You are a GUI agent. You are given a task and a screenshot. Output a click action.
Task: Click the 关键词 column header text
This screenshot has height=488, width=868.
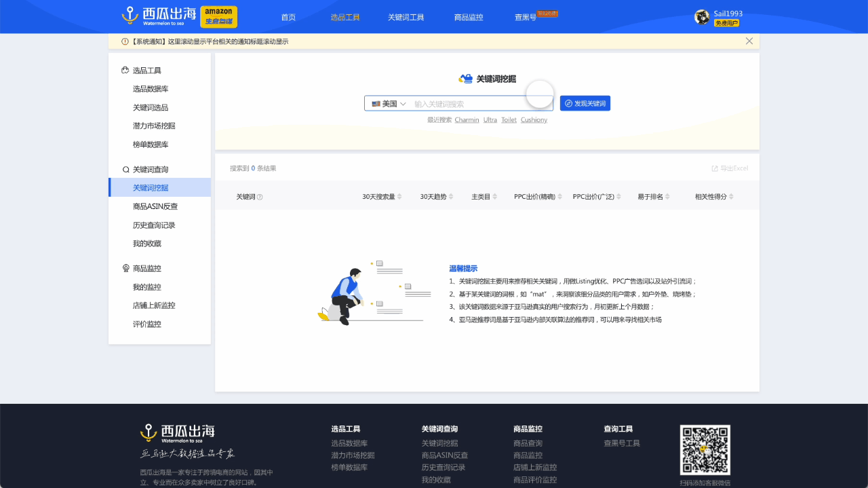tap(245, 197)
